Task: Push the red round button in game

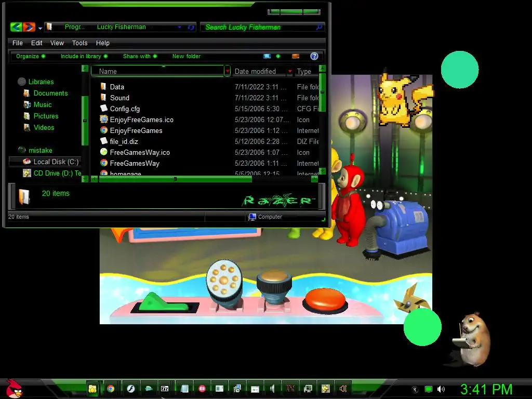Action: 325,301
